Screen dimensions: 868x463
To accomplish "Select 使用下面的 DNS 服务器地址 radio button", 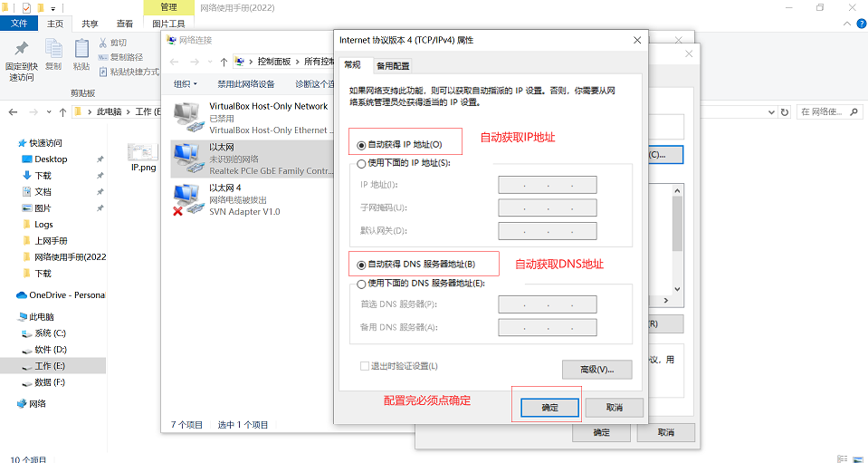I will [x=362, y=284].
